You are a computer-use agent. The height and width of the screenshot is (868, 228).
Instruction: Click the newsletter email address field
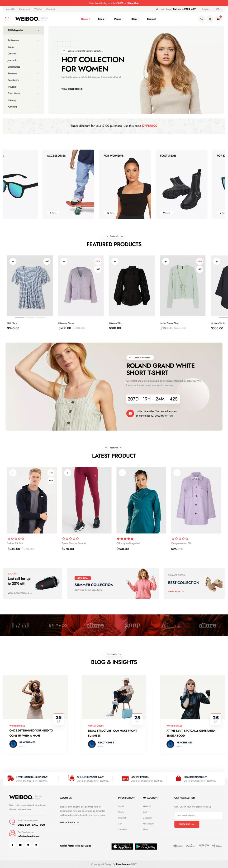[x=198, y=815]
